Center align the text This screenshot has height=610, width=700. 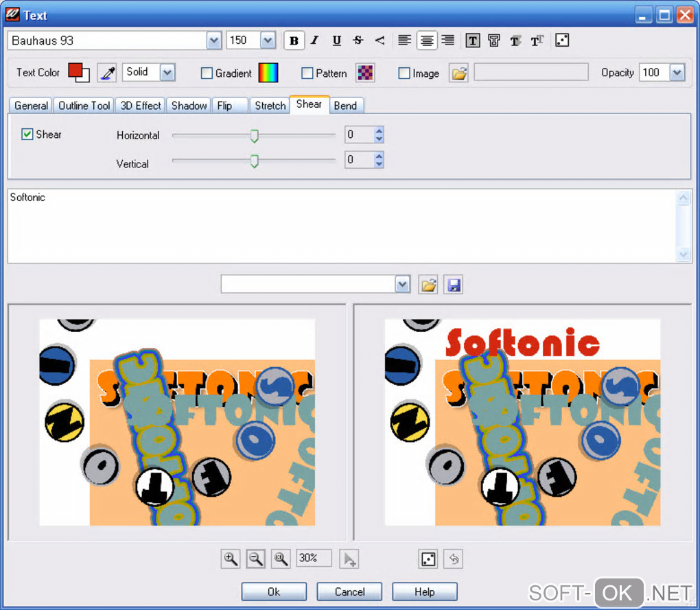(427, 40)
